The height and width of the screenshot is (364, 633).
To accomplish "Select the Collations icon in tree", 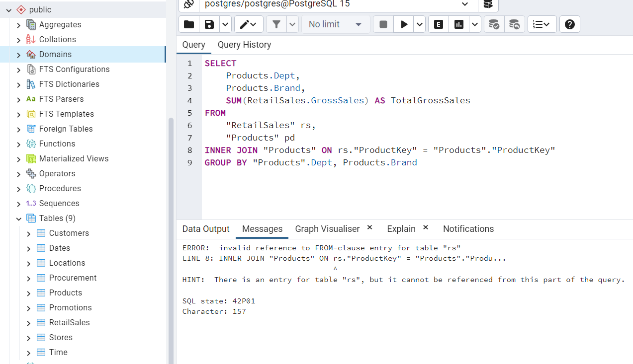I will [x=31, y=39].
